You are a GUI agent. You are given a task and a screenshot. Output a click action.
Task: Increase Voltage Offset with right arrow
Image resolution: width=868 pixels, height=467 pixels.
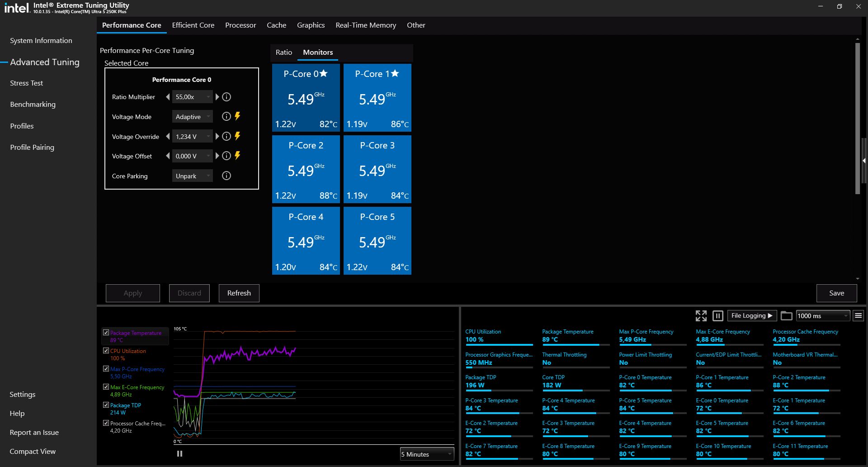tap(217, 156)
